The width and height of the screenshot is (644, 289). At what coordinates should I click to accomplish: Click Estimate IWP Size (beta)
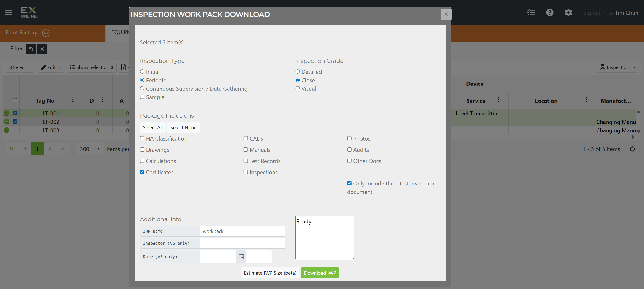click(x=270, y=273)
